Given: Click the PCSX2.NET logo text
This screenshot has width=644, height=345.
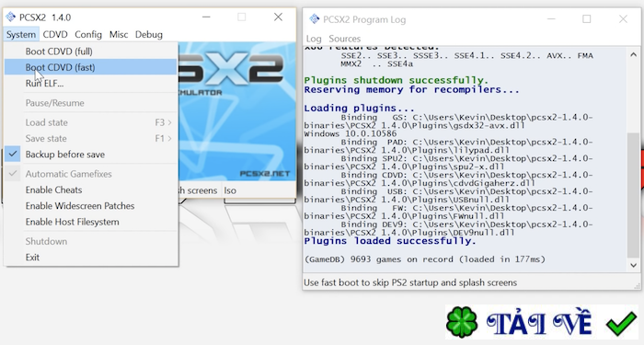Looking at the screenshot, I should (x=265, y=174).
